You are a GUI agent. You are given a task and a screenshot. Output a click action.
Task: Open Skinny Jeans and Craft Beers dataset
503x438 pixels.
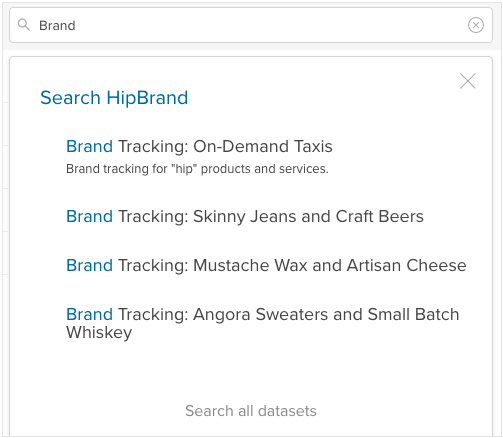[245, 216]
